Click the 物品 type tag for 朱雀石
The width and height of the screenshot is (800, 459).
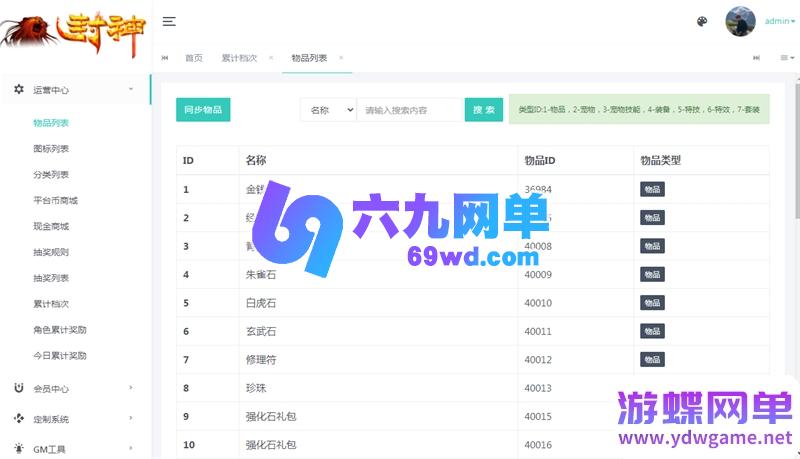click(x=652, y=274)
